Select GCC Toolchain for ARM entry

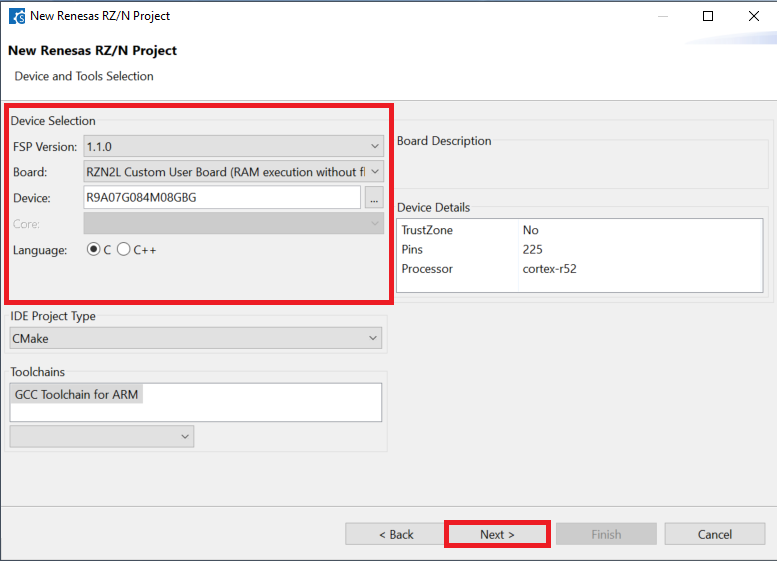click(x=76, y=394)
